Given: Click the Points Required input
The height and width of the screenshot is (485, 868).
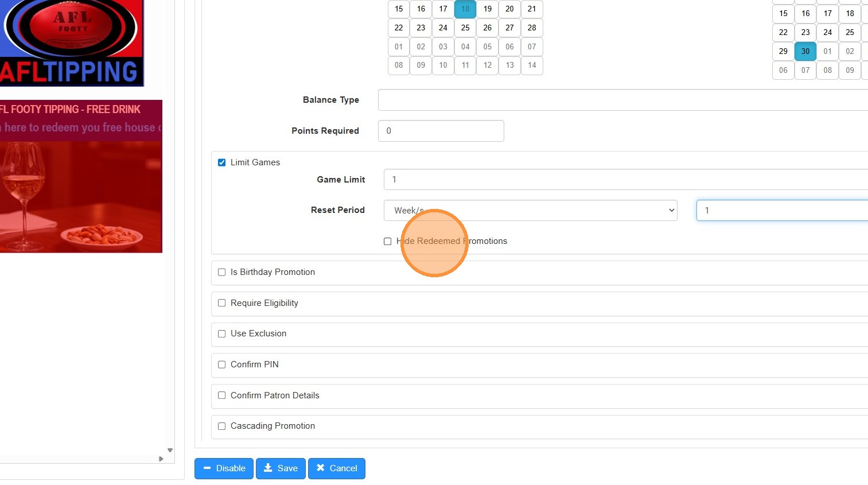Looking at the screenshot, I should pyautogui.click(x=441, y=131).
